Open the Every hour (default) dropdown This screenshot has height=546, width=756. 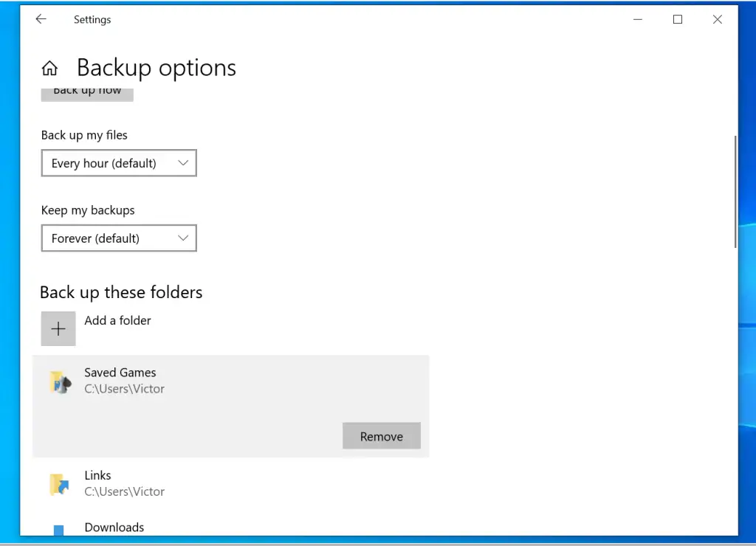tap(118, 164)
